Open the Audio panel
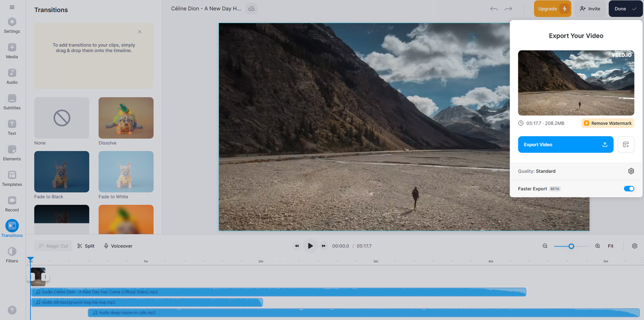Image resolution: width=644 pixels, height=320 pixels. pos(12,76)
